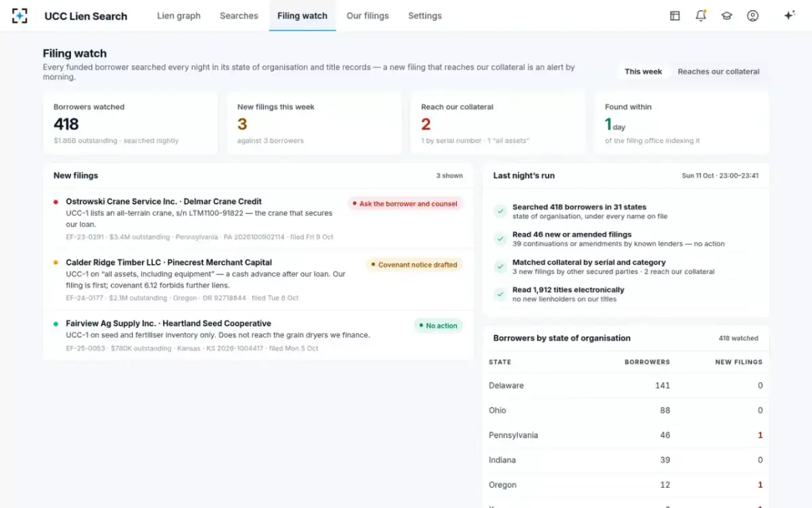812x508 pixels.
Task: Open the Calder Ridge Timber LLC filing
Action: pos(258,280)
